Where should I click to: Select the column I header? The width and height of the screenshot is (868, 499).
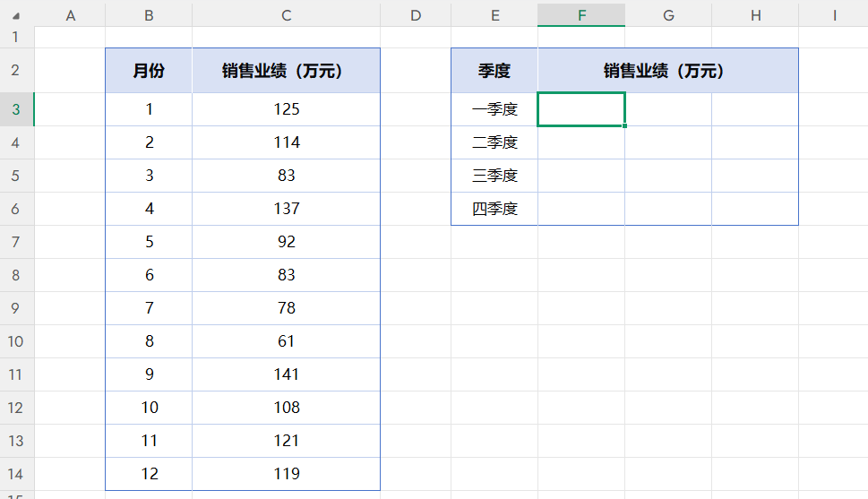(833, 15)
